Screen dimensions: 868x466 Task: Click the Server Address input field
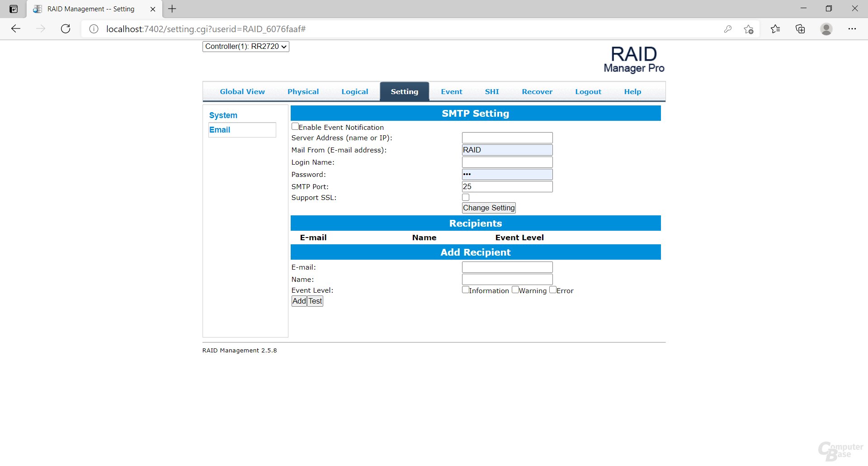click(x=507, y=138)
